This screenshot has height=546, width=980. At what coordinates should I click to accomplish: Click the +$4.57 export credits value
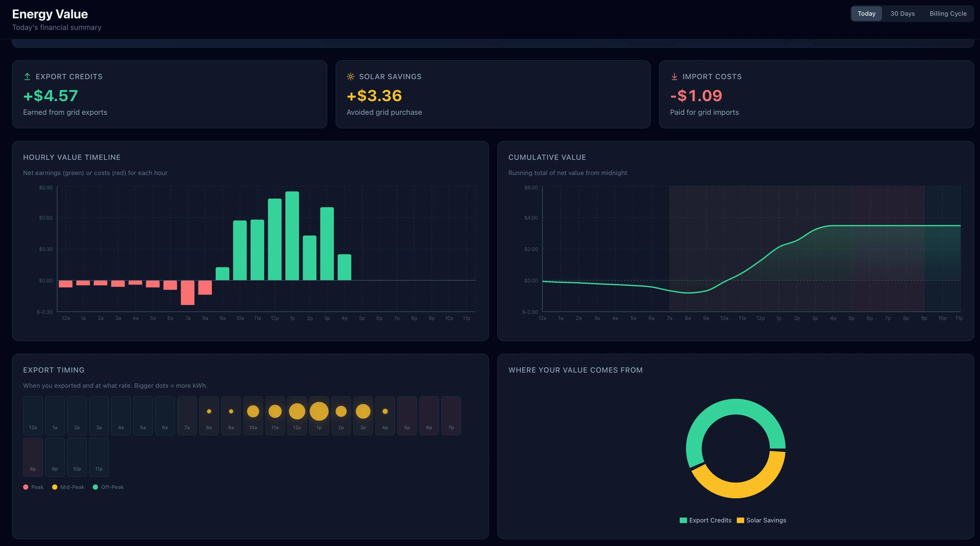tap(51, 96)
